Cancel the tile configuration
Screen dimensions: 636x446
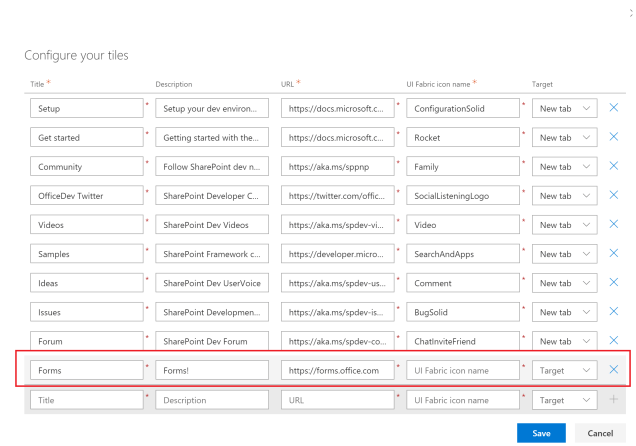(600, 432)
